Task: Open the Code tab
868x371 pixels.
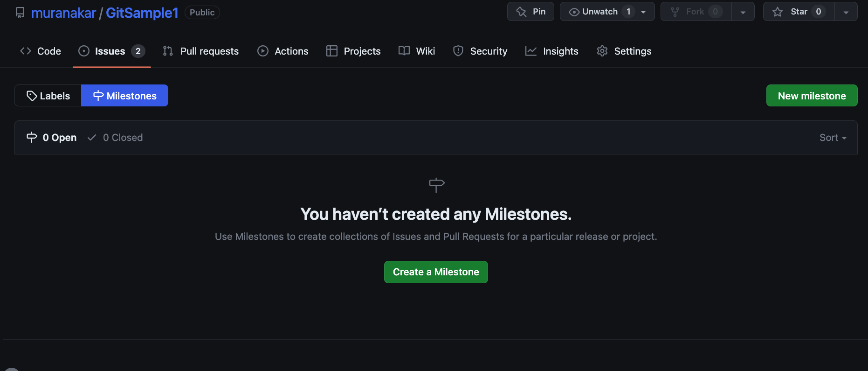Action: click(x=41, y=51)
